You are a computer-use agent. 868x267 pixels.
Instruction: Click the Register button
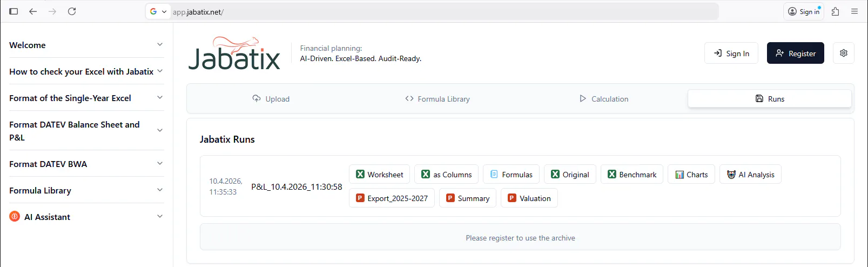coord(795,53)
